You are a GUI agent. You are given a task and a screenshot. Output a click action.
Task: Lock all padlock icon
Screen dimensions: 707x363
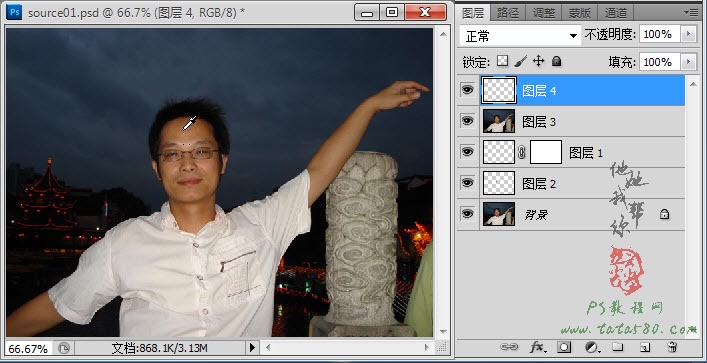556,61
